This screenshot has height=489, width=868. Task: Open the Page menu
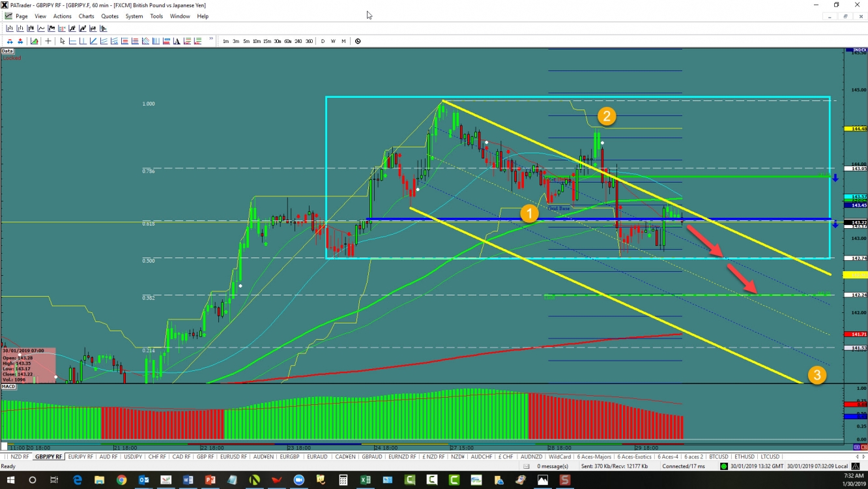[22, 16]
